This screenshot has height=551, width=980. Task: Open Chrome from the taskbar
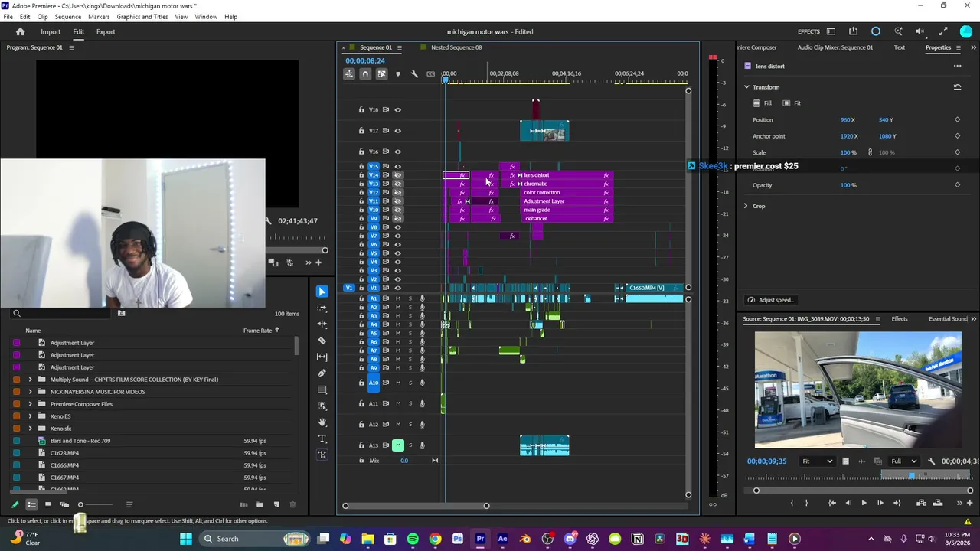435,539
